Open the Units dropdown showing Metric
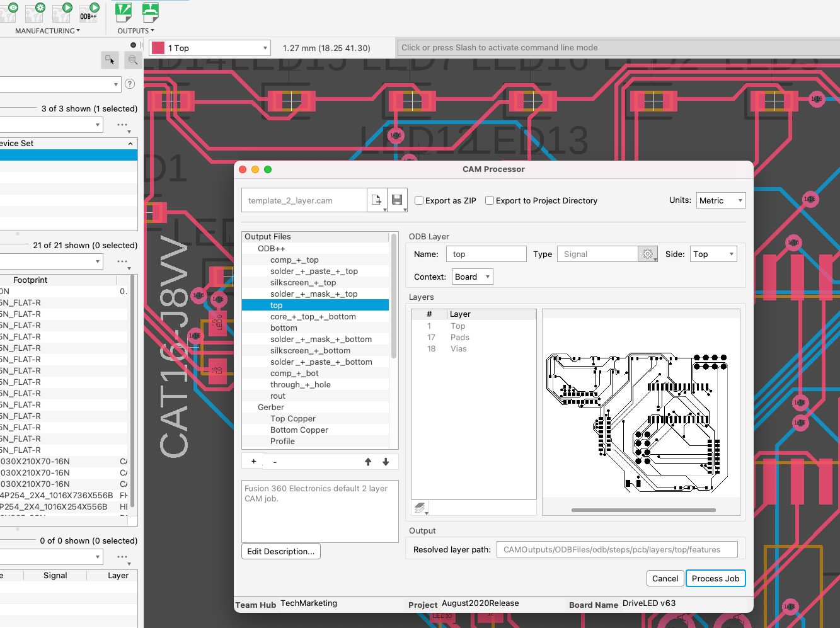Image resolution: width=840 pixels, height=628 pixels. pos(720,200)
